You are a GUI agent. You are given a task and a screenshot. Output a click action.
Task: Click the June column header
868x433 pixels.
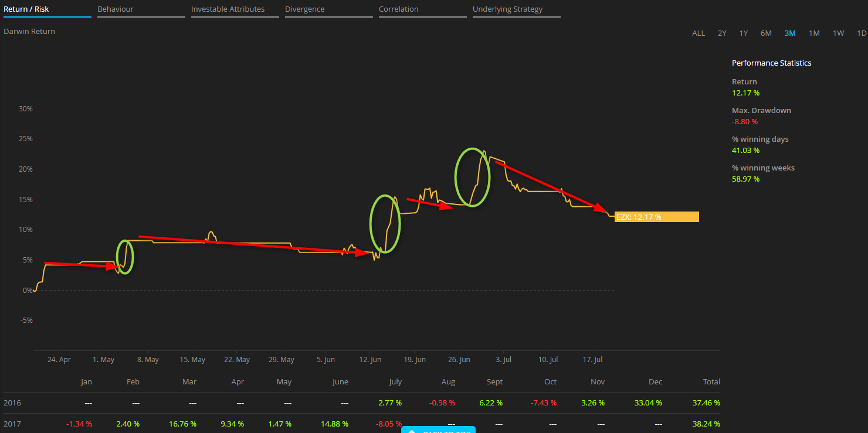tap(340, 381)
